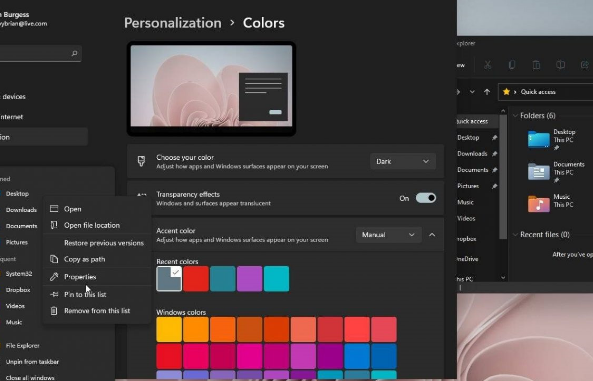Click the star icon in the Quick access address bar
Viewport: 593px width, 381px height.
(506, 92)
